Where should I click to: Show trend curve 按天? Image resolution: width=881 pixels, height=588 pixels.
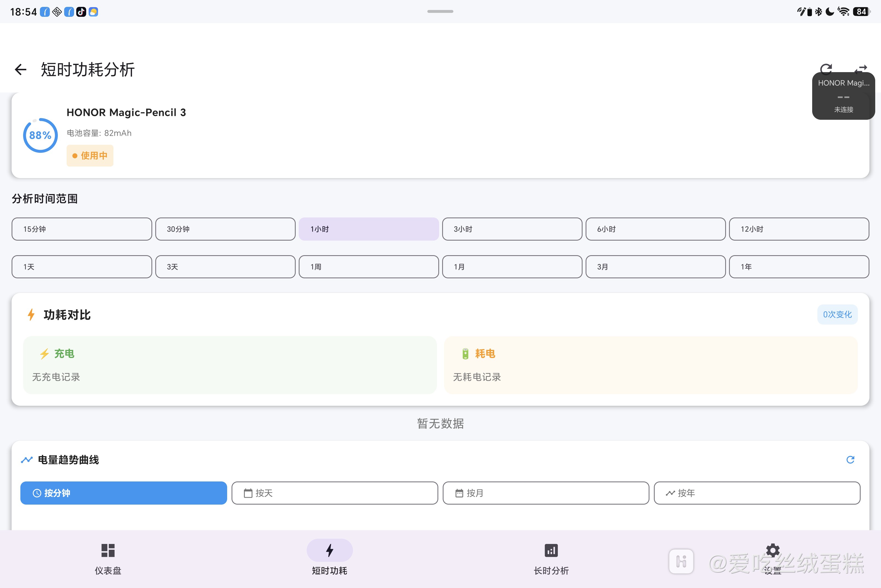click(x=335, y=493)
